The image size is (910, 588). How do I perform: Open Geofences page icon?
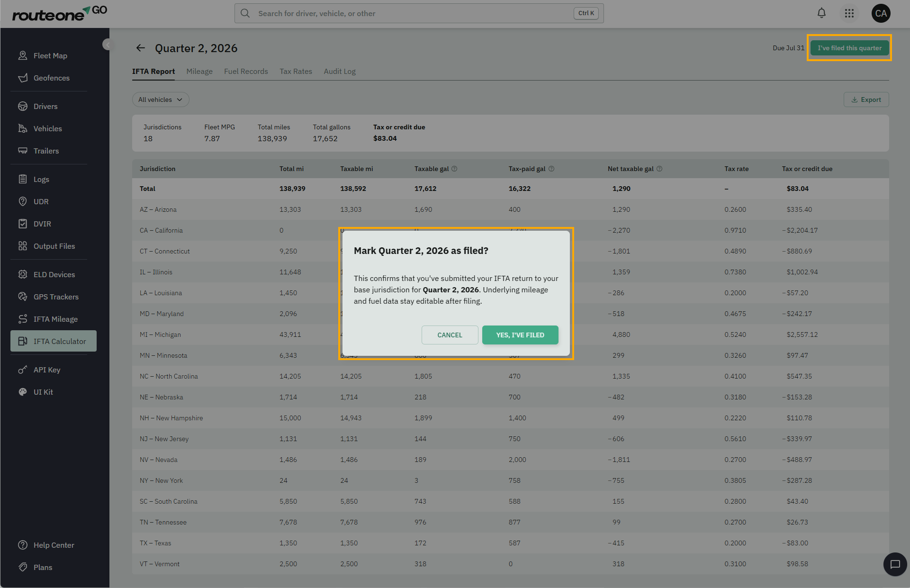pos(23,78)
